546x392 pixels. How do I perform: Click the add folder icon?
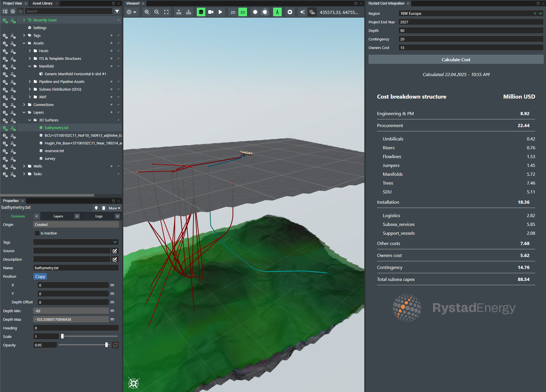pyautogui.click(x=21, y=11)
